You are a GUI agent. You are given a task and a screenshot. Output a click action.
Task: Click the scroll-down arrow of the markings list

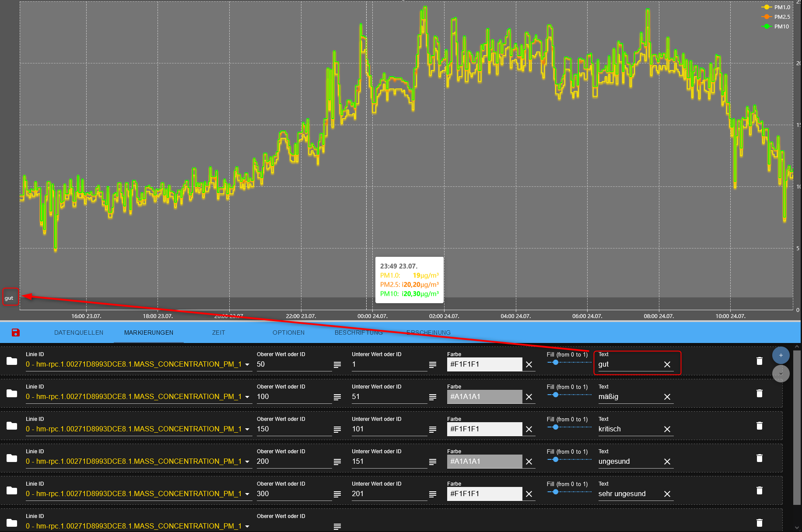798,528
